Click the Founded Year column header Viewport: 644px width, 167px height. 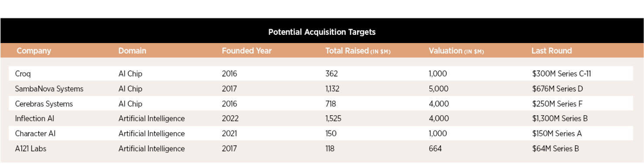pyautogui.click(x=246, y=51)
